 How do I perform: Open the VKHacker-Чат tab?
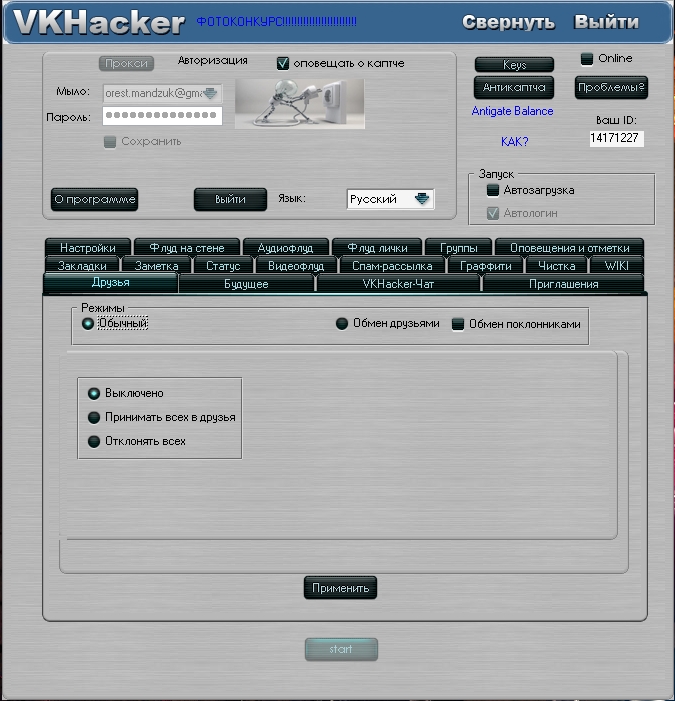(398, 284)
